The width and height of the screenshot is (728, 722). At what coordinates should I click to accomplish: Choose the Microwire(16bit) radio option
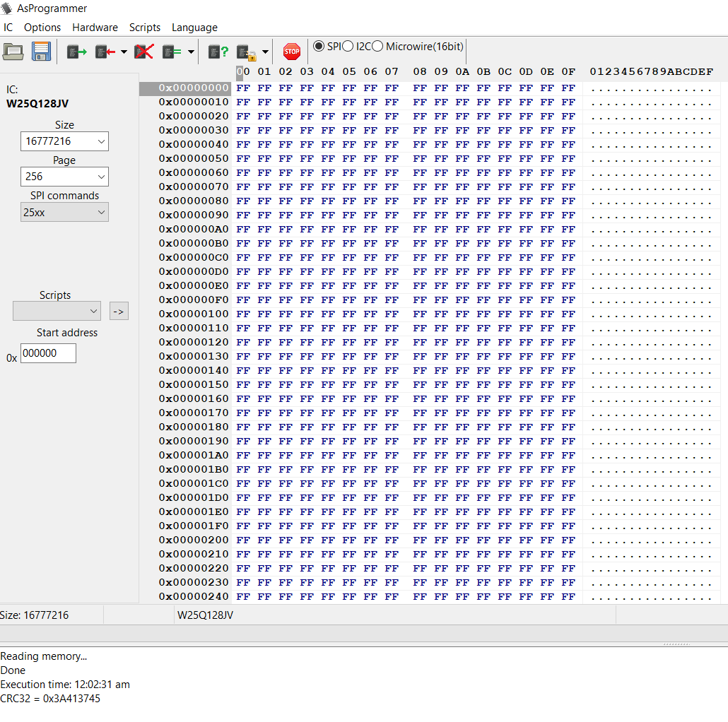coord(377,47)
